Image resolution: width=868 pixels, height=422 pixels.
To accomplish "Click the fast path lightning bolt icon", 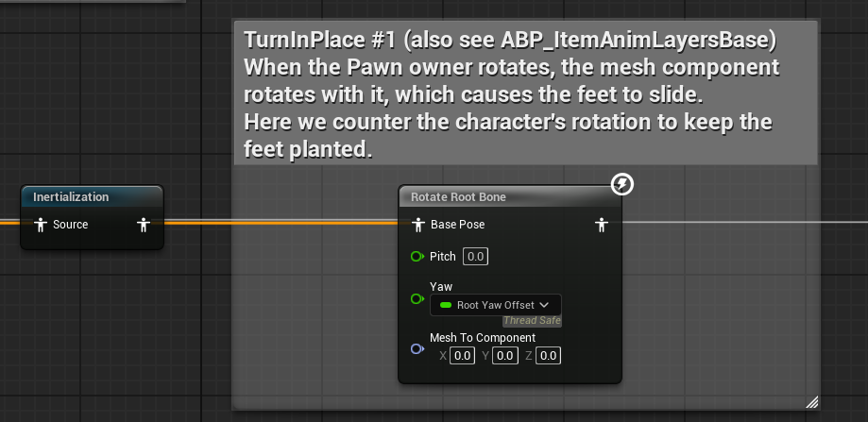I will click(x=622, y=184).
